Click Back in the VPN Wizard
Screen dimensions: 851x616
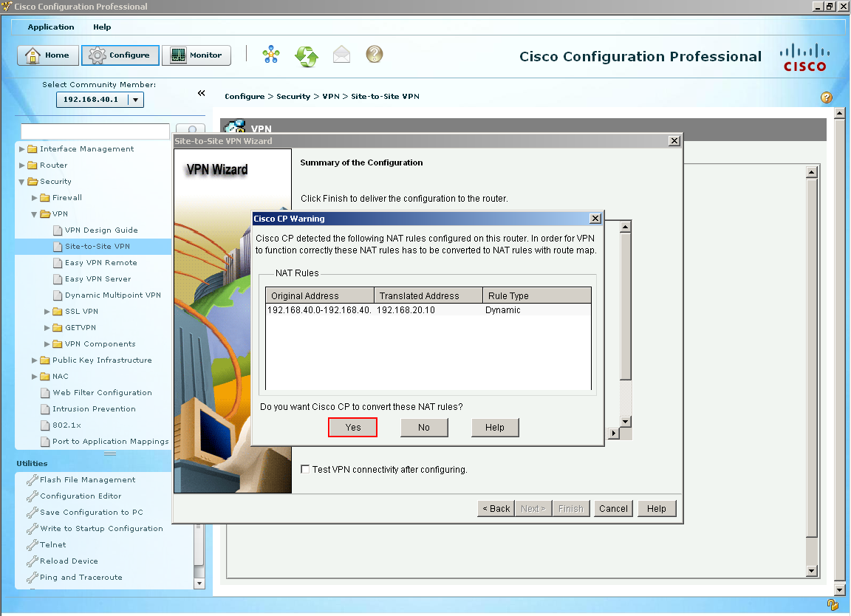coord(496,509)
